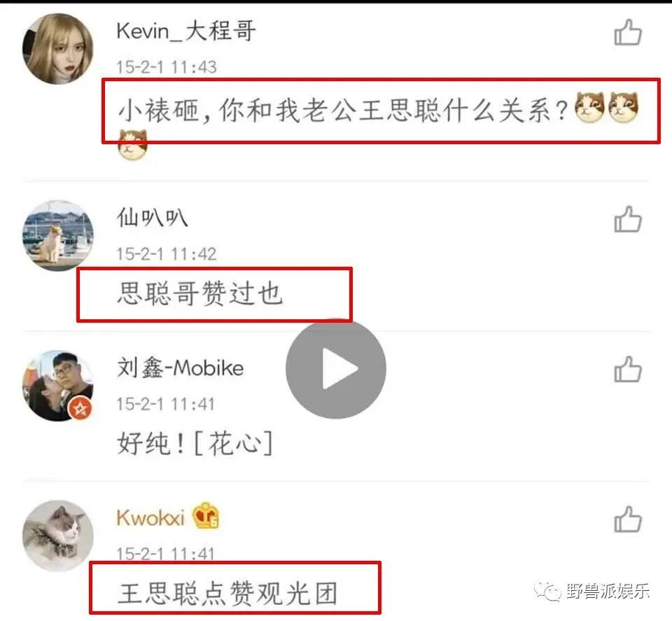Like the comment by Kevin_大程哥

point(628,33)
